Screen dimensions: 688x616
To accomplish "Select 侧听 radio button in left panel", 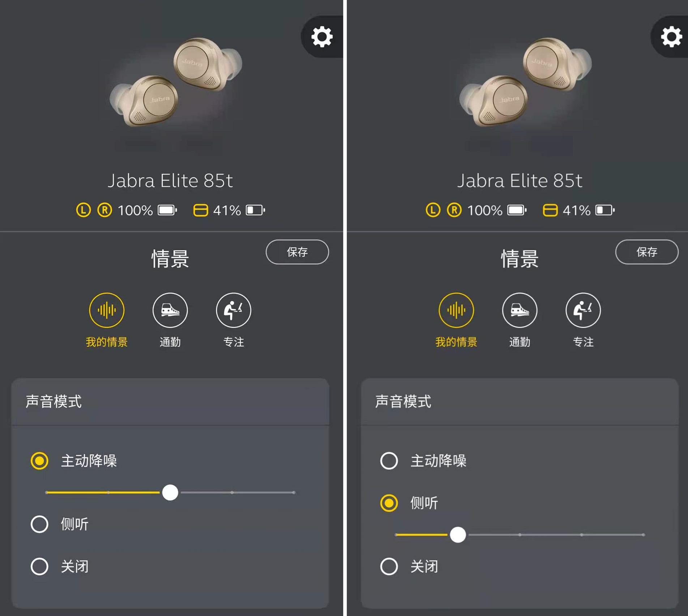I will pos(39,524).
